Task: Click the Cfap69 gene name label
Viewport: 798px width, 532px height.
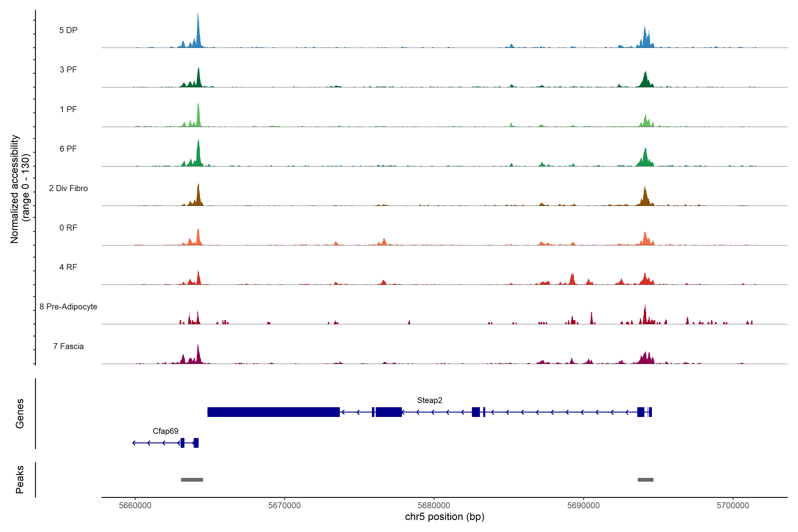Action: (x=165, y=431)
